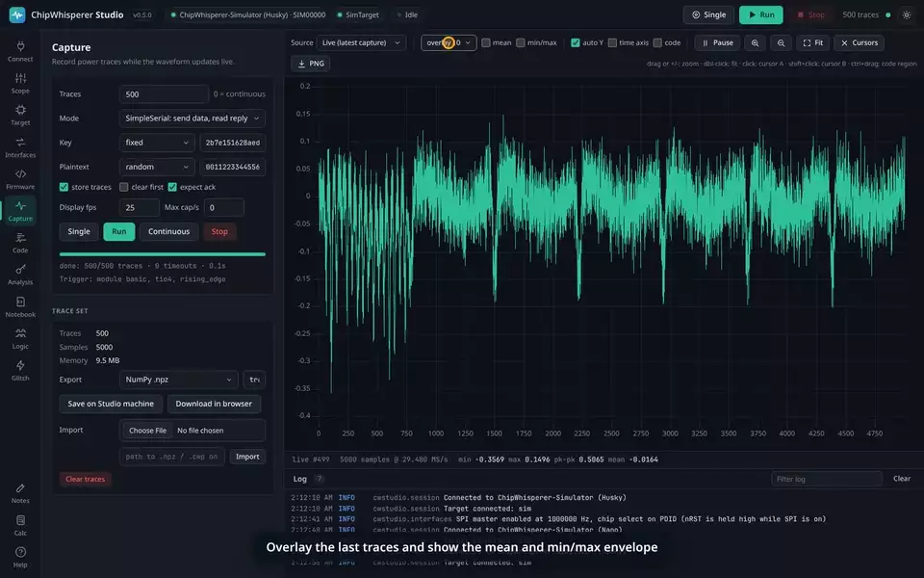Uncheck the store traces checkbox
The image size is (924, 578).
click(x=64, y=187)
